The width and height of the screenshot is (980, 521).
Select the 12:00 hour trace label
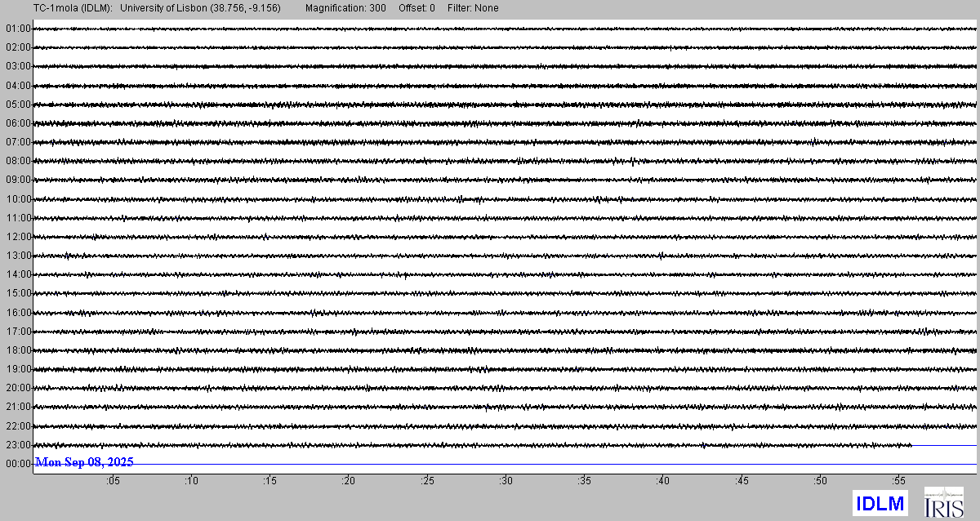pyautogui.click(x=18, y=237)
